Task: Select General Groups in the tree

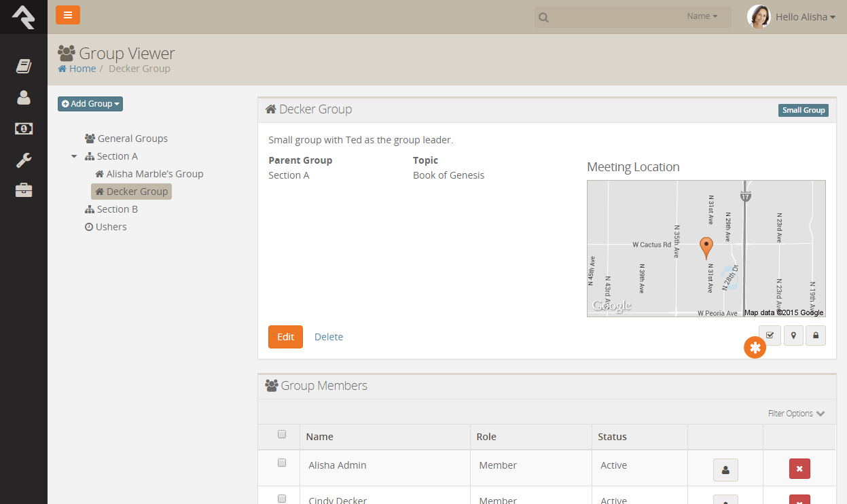Action: pos(126,139)
